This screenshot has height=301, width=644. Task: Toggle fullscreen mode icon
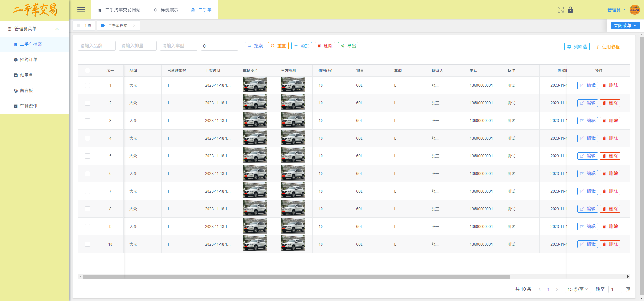(561, 10)
